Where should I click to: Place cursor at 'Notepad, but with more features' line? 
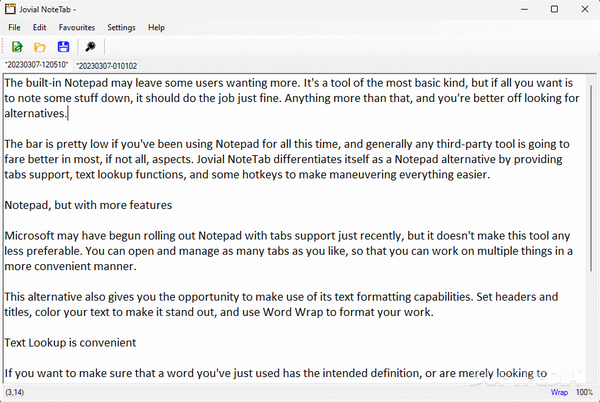(88, 205)
